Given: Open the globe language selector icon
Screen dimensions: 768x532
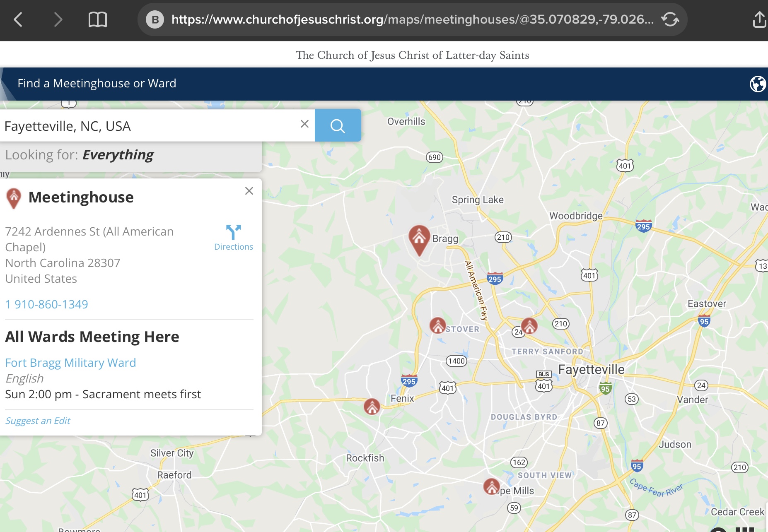Looking at the screenshot, I should coord(758,84).
